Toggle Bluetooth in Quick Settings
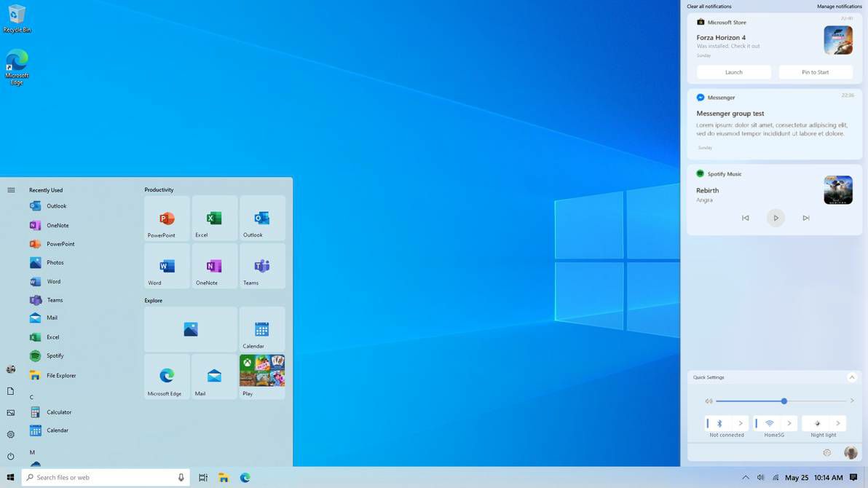868x488 pixels. (x=719, y=423)
